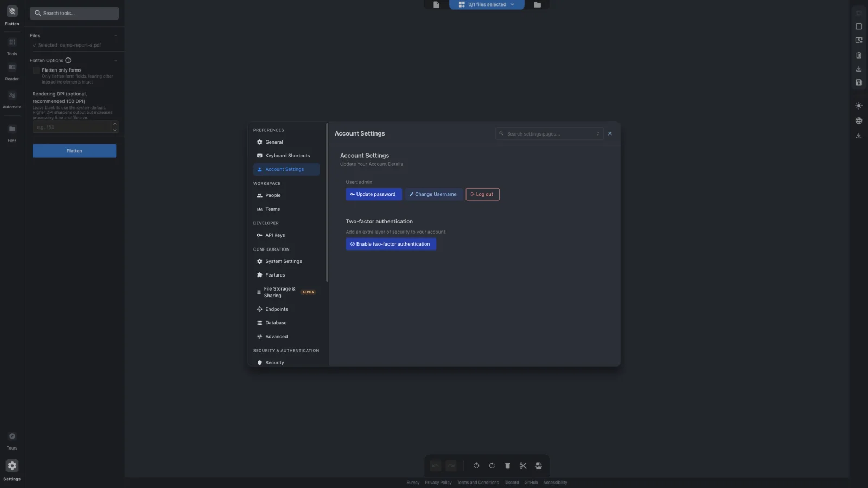Viewport: 868px width, 488px height.
Task: Open the Terms and Conditions link
Action: point(478,483)
